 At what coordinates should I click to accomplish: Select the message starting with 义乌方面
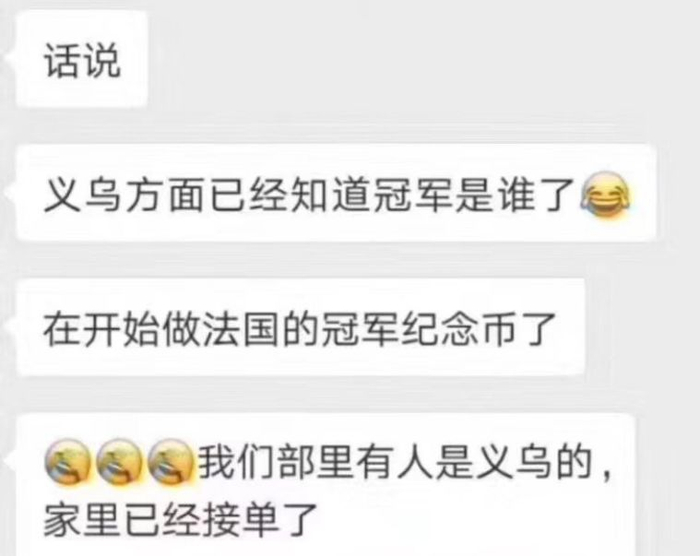(x=336, y=194)
